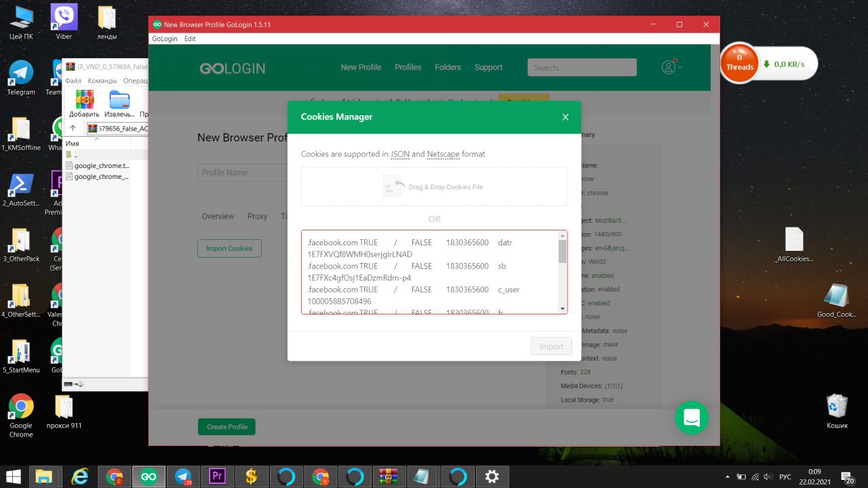The height and width of the screenshot is (488, 868).
Task: Click the scroll up arrow in cookies box
Action: click(x=562, y=235)
